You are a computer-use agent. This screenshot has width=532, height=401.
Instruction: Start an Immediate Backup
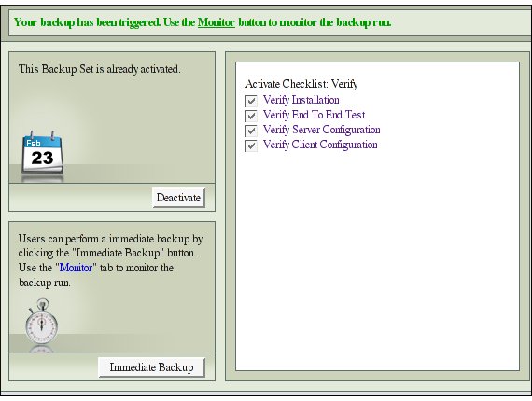(151, 367)
